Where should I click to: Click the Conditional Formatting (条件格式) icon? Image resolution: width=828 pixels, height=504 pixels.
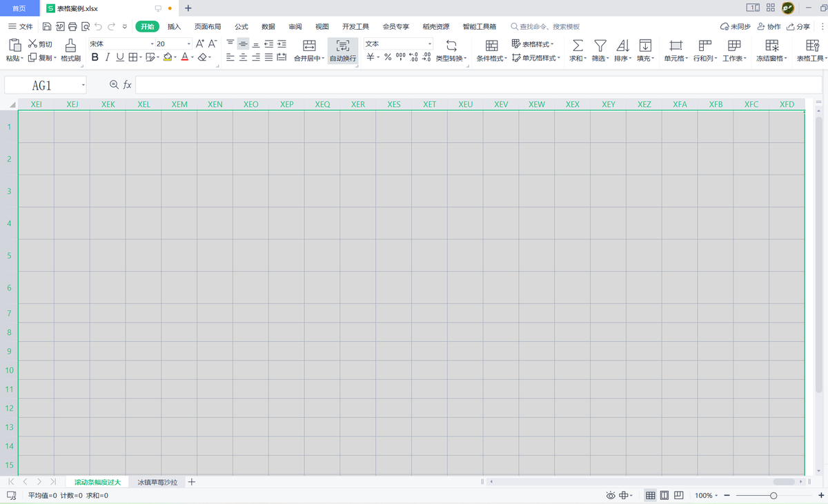coord(492,46)
